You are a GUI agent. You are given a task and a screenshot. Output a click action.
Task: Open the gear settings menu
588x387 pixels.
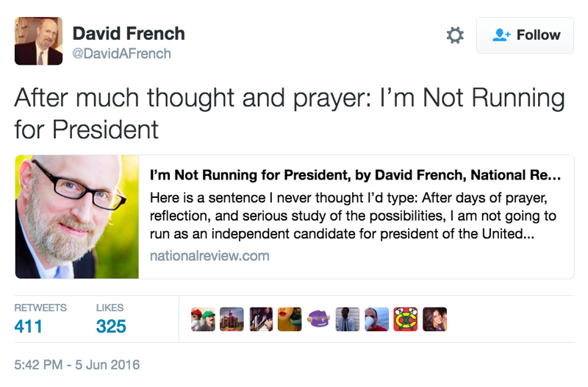[456, 35]
